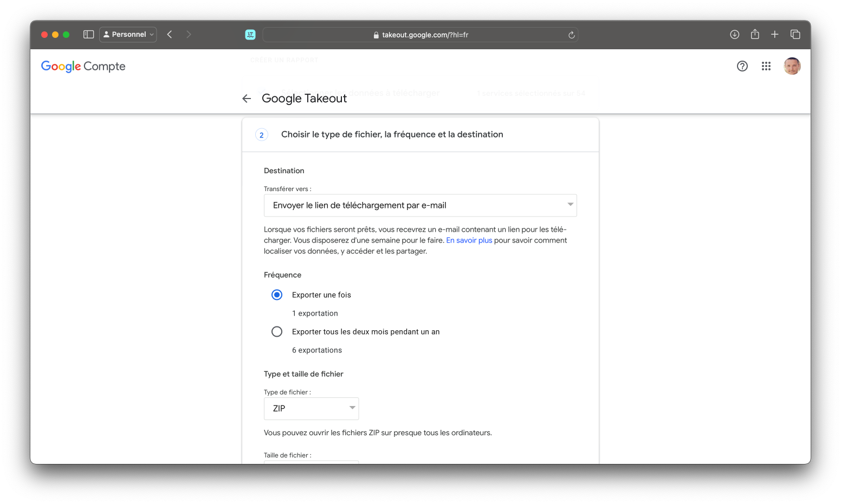This screenshot has height=504, width=841.
Task: Click the Destination section label
Action: click(284, 171)
